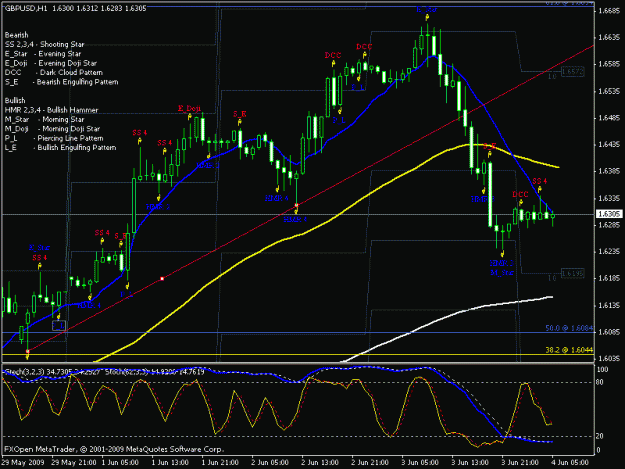
Task: Select the 1.6285 price axis value
Action: coord(609,225)
